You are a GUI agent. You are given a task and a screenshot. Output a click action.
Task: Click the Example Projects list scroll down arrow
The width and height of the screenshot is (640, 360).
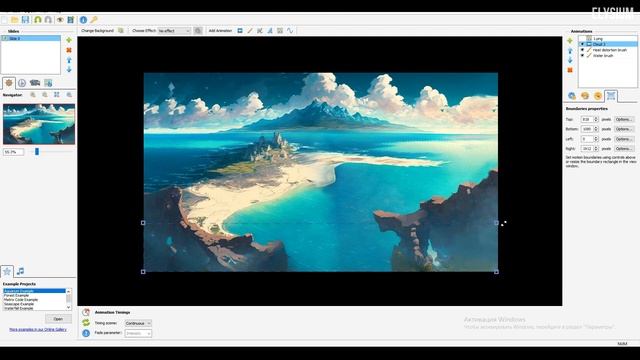[68, 307]
